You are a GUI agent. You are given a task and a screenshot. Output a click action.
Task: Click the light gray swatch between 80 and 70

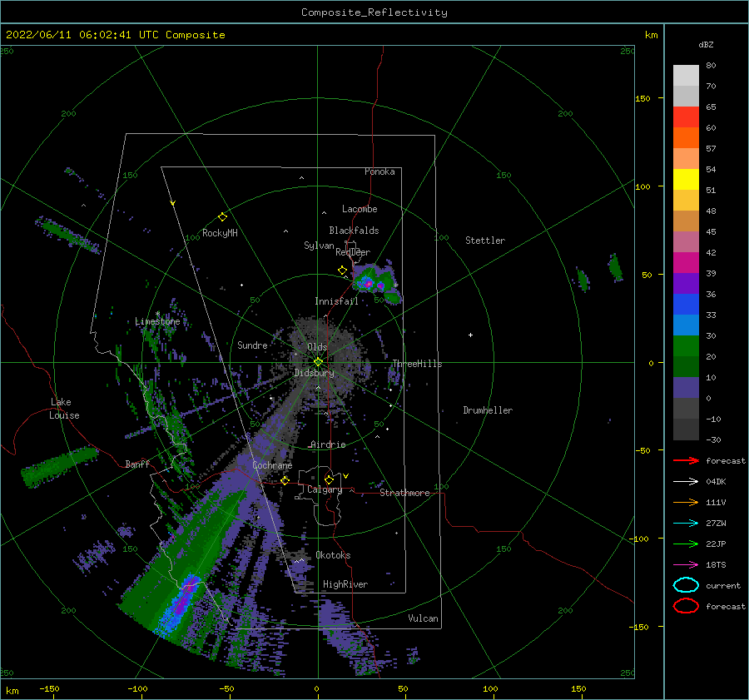coord(686,76)
